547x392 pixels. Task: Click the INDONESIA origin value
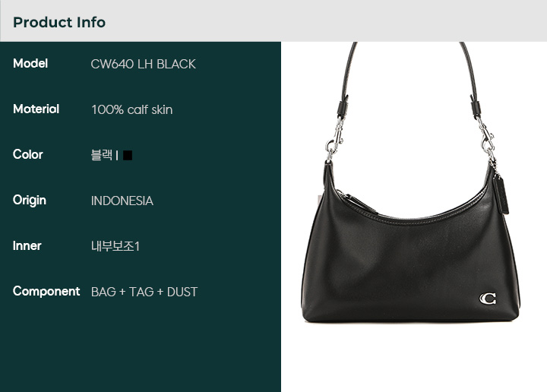(x=122, y=201)
